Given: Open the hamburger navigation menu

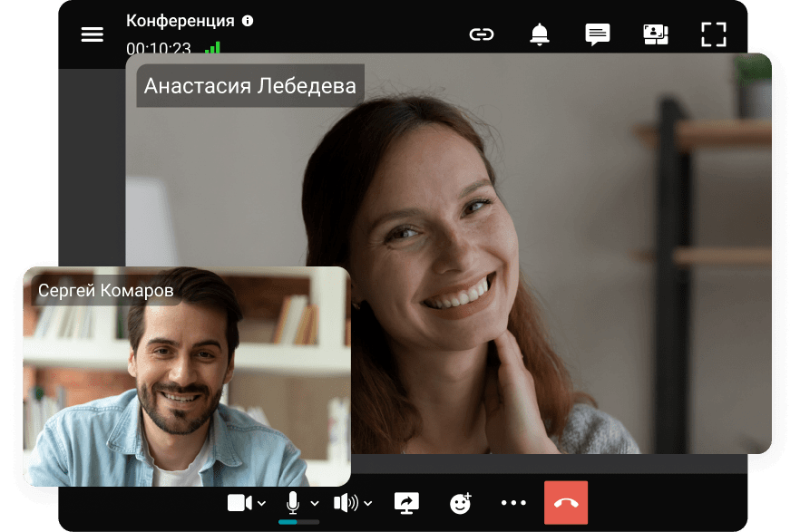Looking at the screenshot, I should coord(92,34).
